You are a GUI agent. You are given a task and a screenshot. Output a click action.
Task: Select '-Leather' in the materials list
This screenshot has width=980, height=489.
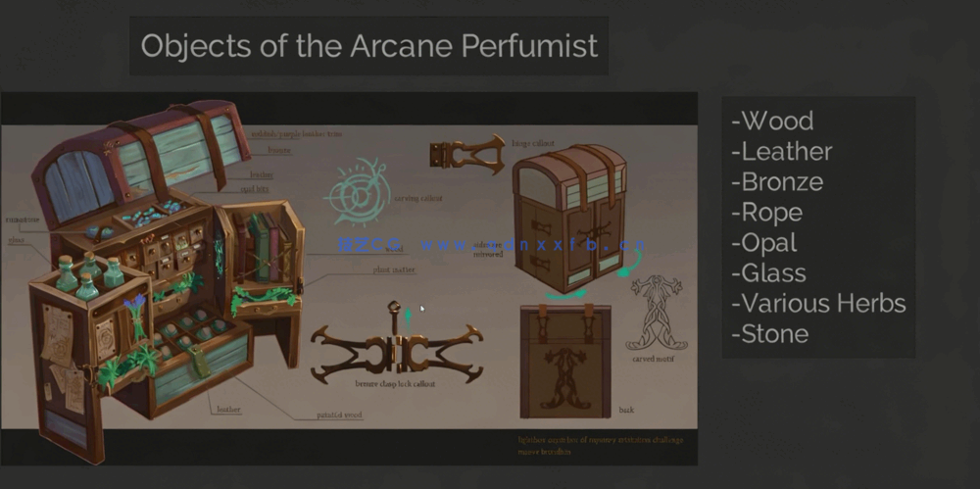(x=781, y=152)
